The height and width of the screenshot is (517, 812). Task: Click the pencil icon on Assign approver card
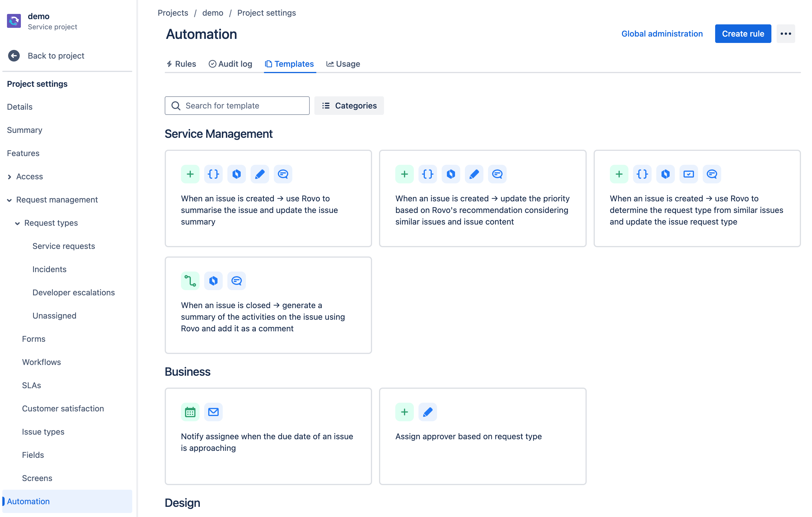click(427, 412)
